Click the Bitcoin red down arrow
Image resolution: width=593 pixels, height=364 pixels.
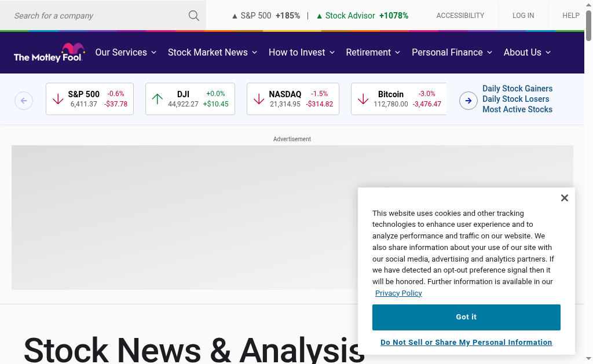(363, 99)
